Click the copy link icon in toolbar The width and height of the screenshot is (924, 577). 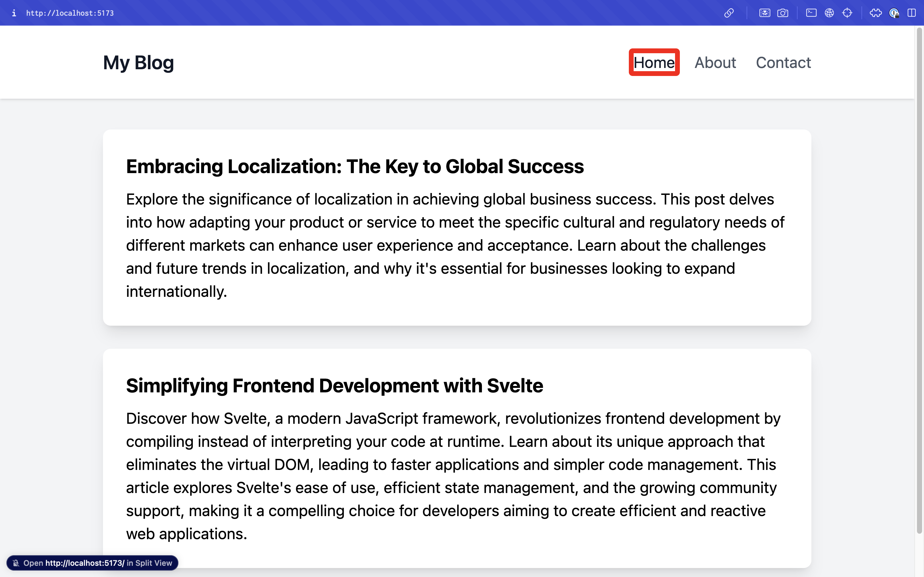(x=729, y=13)
